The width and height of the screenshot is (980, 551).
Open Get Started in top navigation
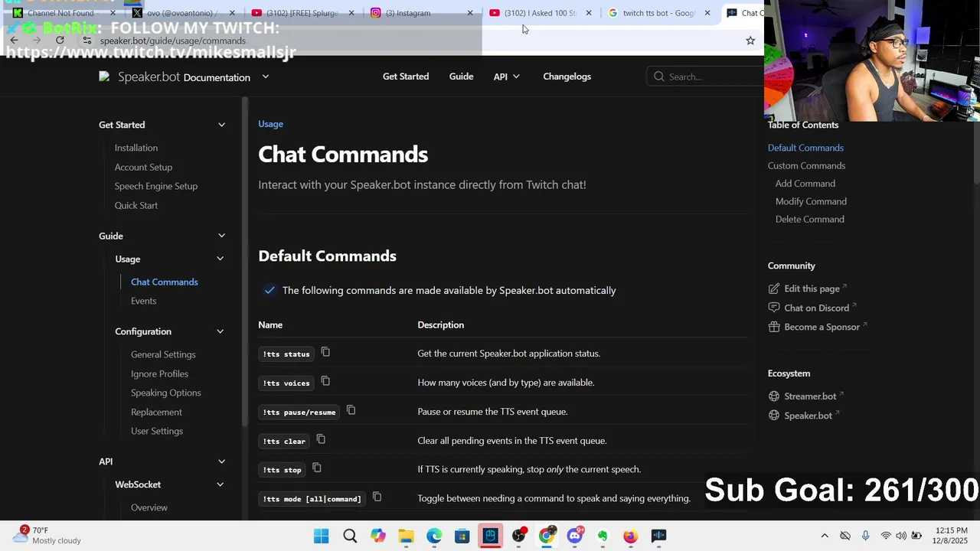[406, 77]
